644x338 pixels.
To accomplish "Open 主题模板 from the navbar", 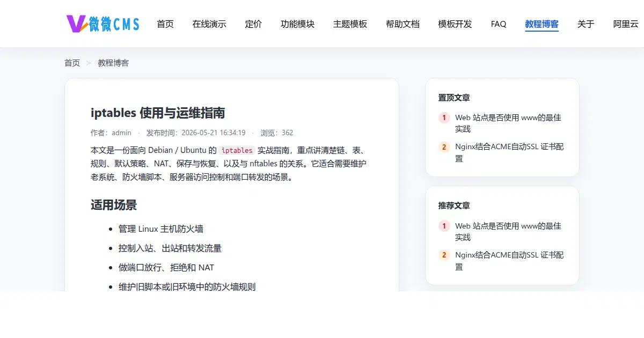I will 350,24.
